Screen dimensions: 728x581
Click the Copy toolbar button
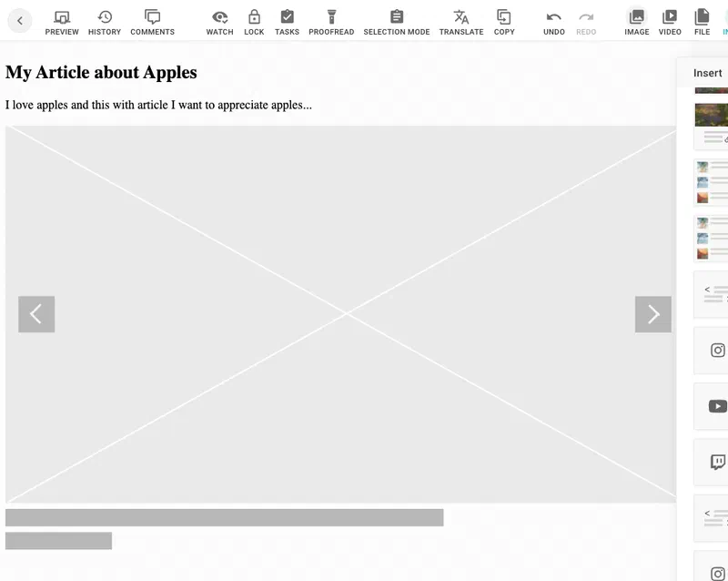[504, 22]
